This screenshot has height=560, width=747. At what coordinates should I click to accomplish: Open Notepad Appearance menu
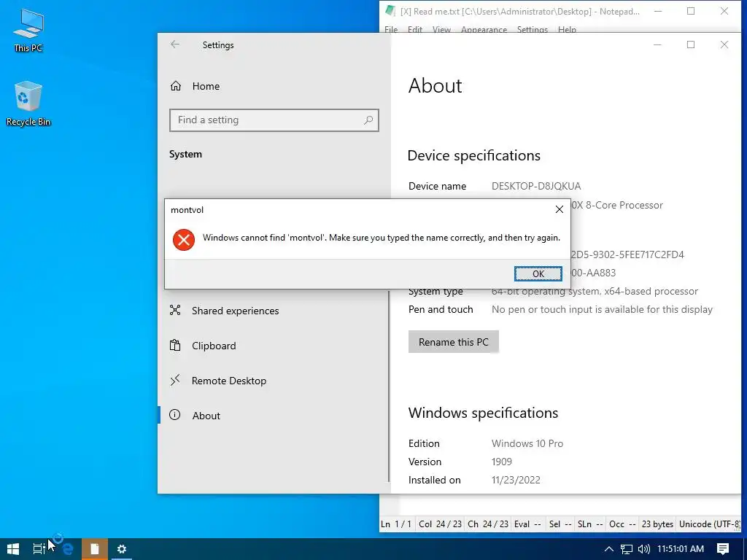click(x=484, y=29)
